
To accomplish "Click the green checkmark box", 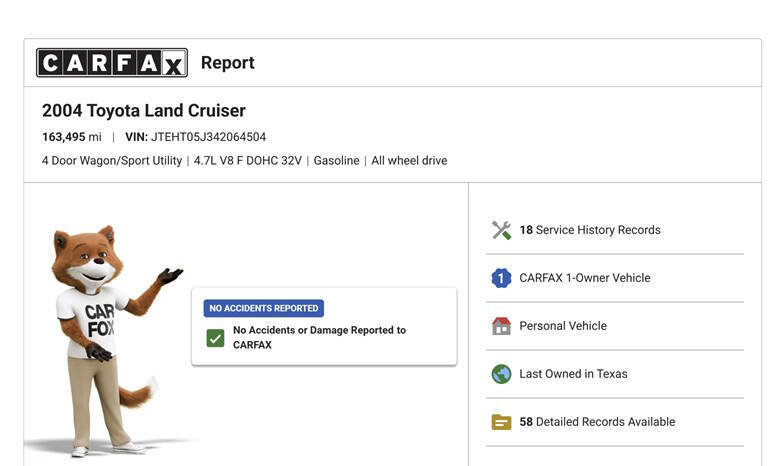I will pyautogui.click(x=215, y=338).
